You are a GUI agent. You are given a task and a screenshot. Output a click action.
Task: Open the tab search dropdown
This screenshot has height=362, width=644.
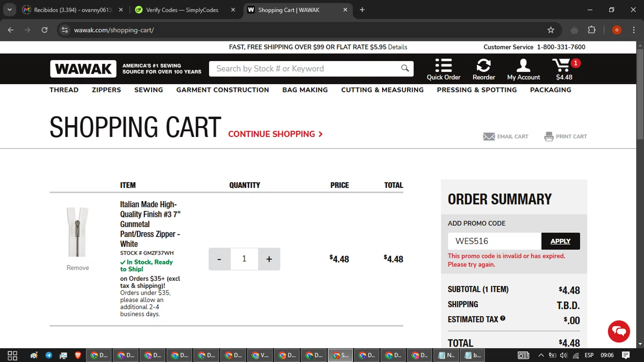pos(9,9)
